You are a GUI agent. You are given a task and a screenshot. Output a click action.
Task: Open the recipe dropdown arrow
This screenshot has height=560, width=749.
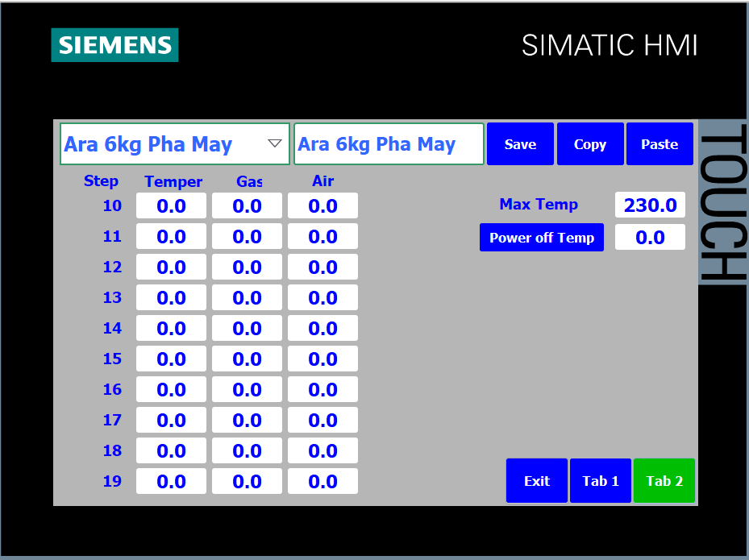click(x=274, y=143)
